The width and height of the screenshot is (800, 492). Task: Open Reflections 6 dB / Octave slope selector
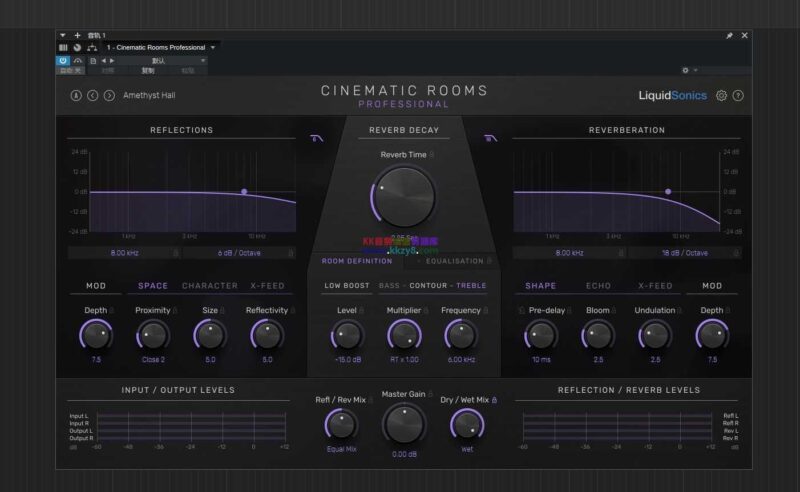click(239, 253)
